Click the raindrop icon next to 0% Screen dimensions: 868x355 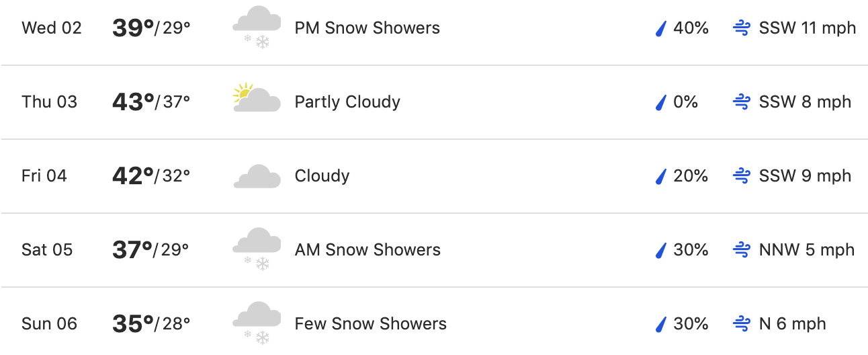[x=660, y=102]
